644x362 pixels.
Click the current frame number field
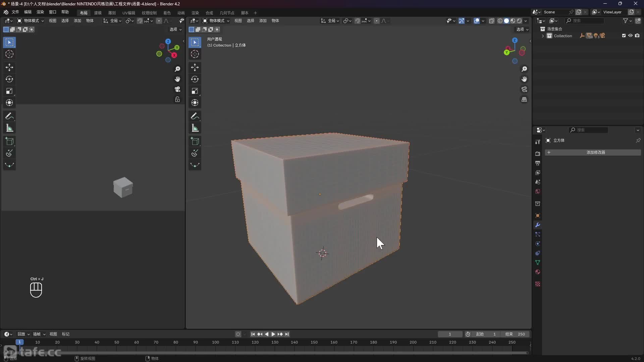click(x=450, y=334)
